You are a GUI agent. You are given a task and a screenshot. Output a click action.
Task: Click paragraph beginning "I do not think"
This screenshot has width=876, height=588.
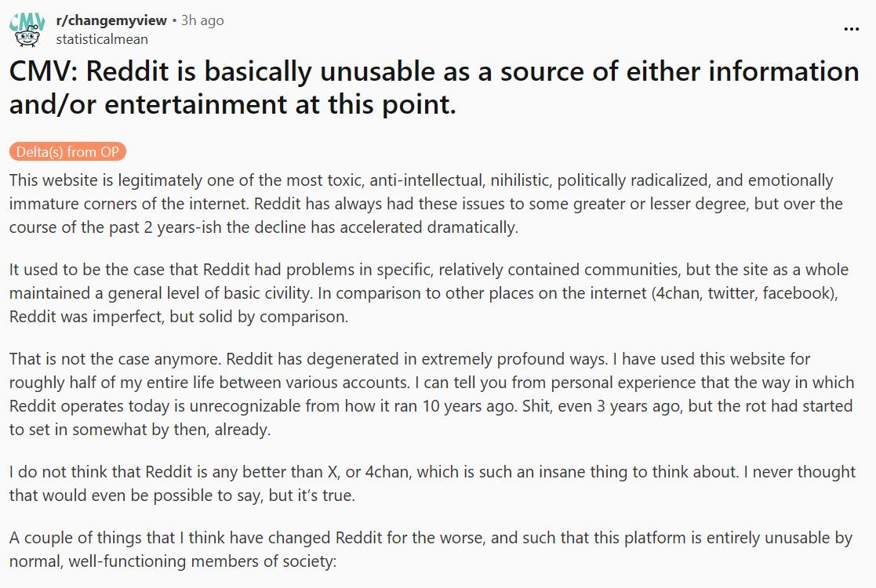[432, 483]
